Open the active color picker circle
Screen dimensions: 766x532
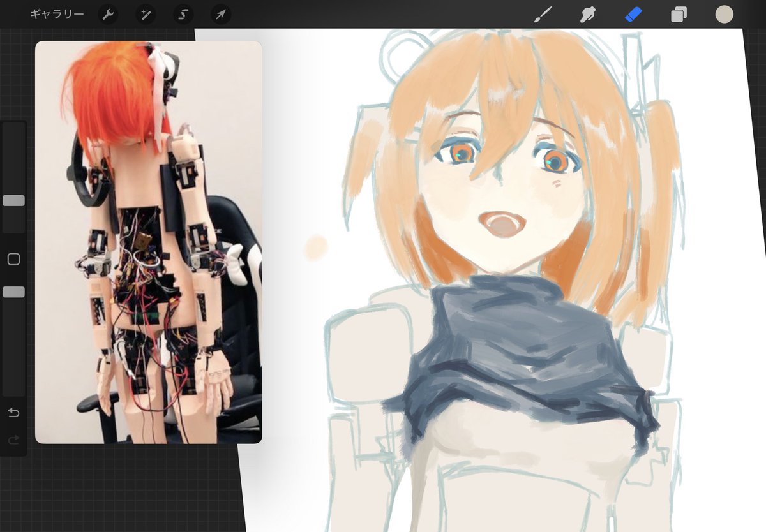(724, 14)
